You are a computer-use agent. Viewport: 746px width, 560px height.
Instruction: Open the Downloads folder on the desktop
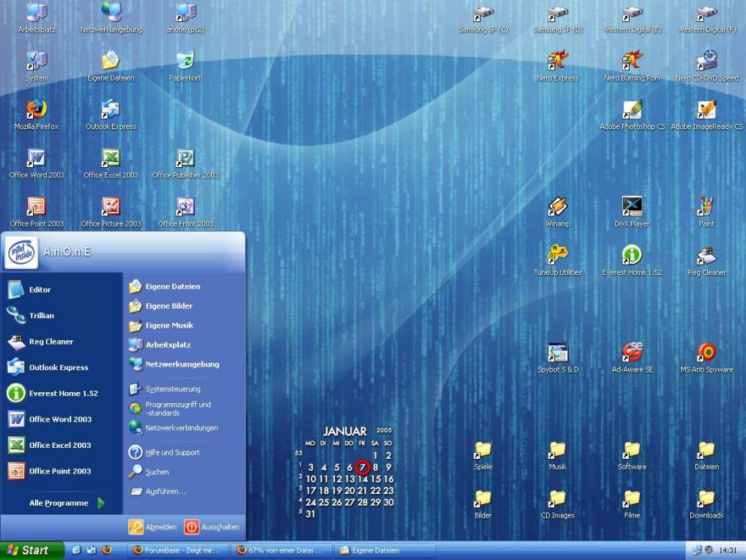(706, 504)
